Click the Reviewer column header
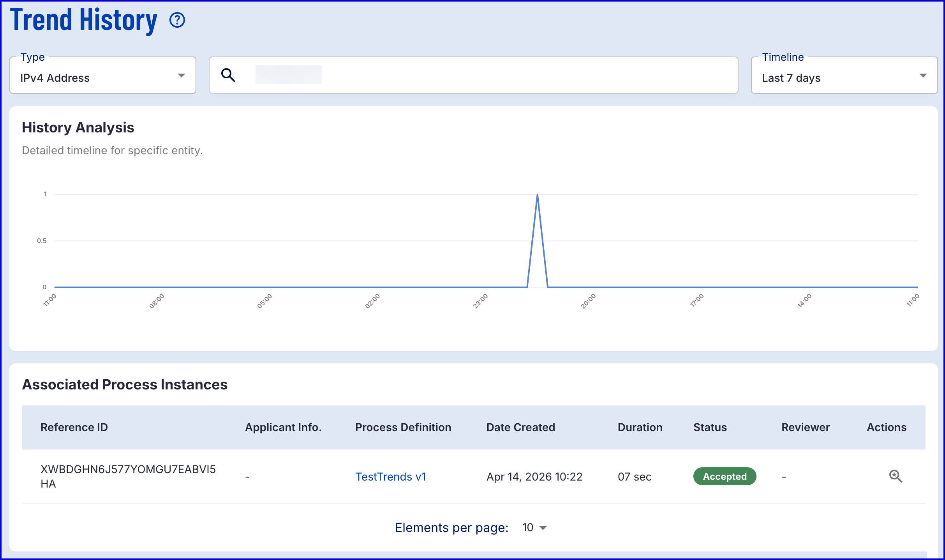Viewport: 945px width, 560px height. click(x=805, y=427)
